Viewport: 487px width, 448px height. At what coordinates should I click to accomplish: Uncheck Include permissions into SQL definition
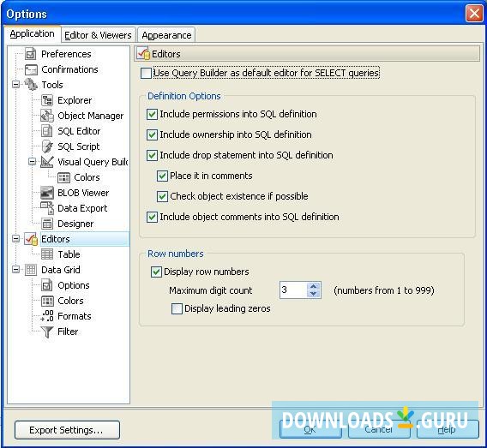[152, 114]
